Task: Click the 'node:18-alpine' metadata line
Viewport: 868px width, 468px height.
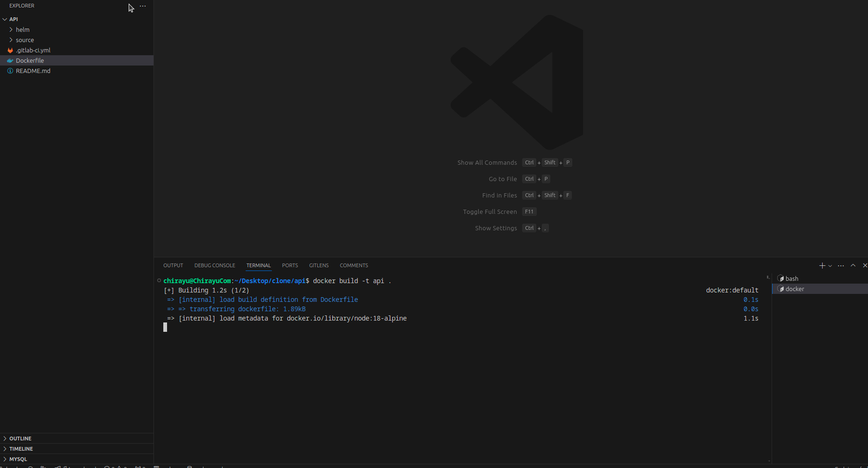Action: (287, 318)
